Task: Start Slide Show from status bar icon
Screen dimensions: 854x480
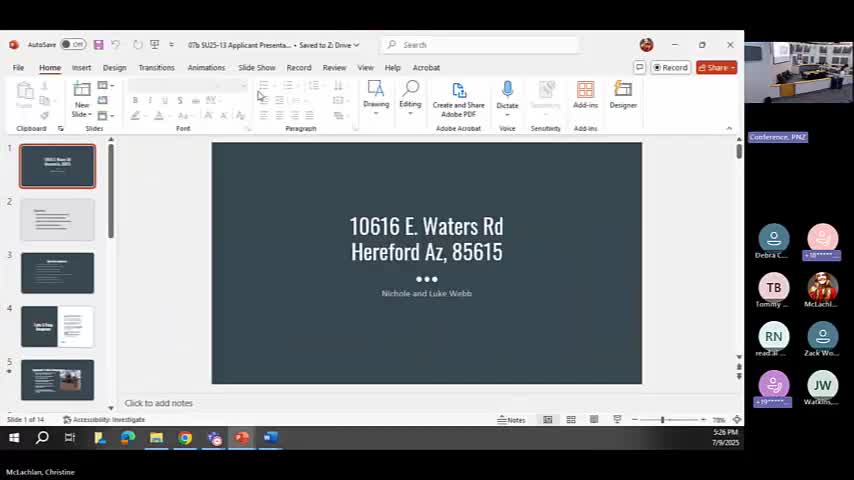Action: pyautogui.click(x=617, y=420)
